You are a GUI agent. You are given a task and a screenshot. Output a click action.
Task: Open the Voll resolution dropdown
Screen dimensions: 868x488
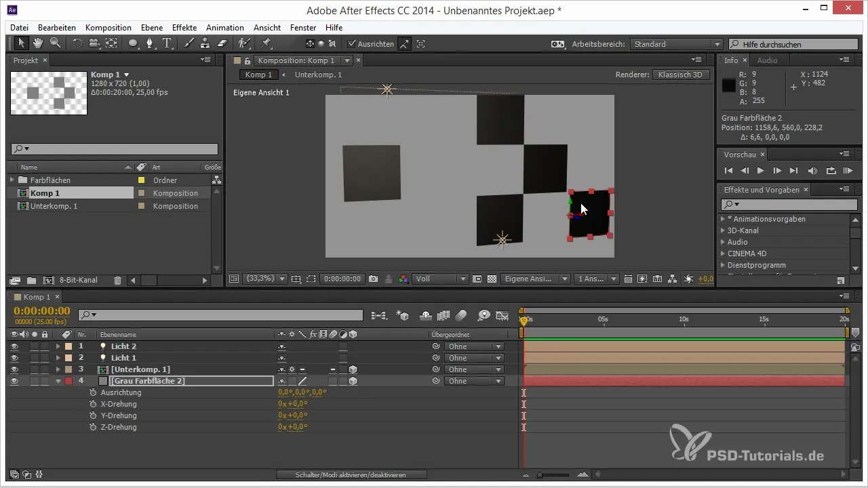(x=441, y=279)
